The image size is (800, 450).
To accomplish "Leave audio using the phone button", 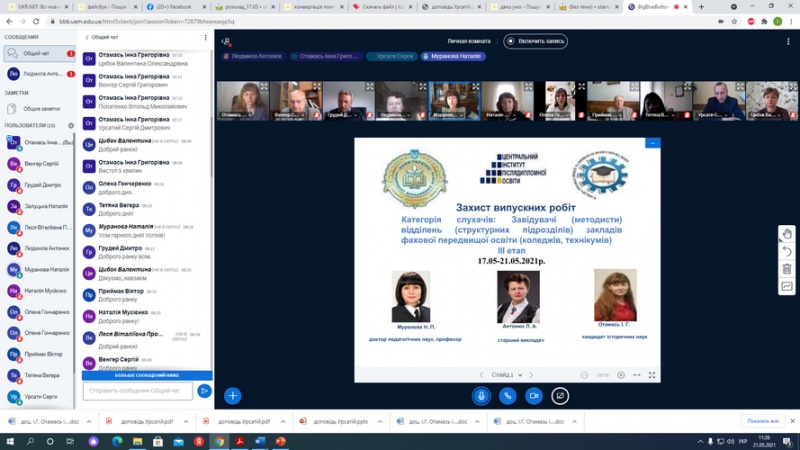I will pos(508,396).
